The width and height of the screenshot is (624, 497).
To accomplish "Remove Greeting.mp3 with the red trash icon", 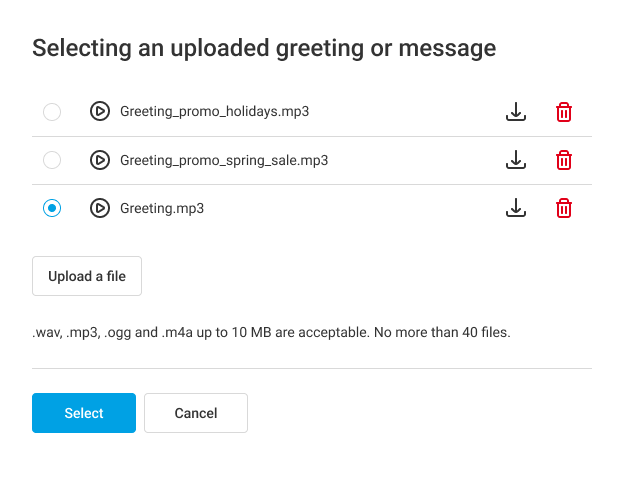I will [564, 208].
